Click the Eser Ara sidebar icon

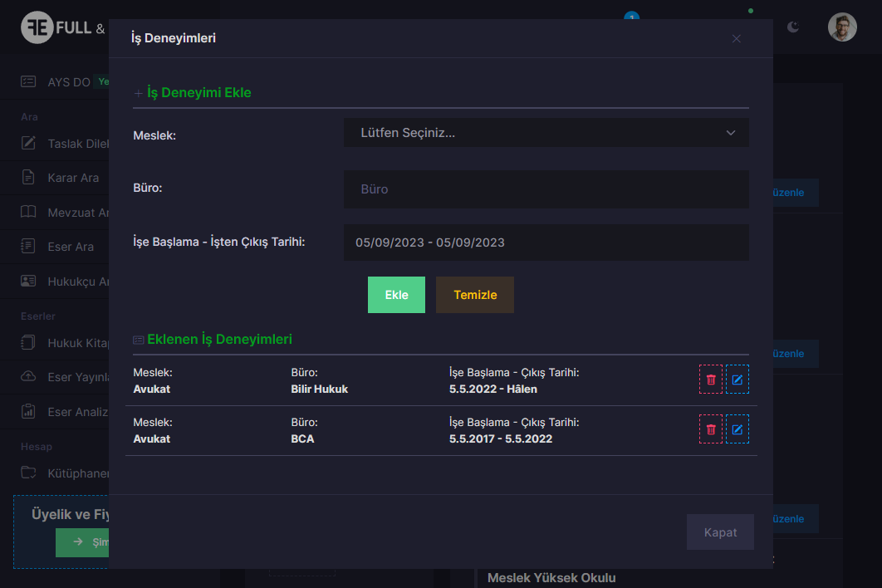[29, 247]
